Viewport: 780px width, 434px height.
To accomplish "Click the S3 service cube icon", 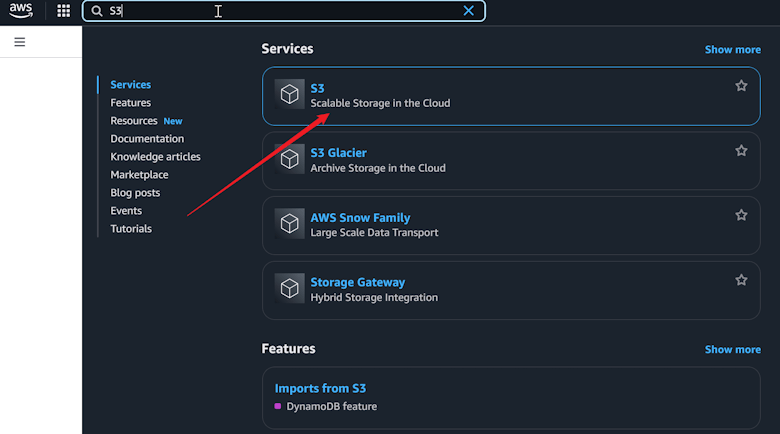I will tap(290, 94).
